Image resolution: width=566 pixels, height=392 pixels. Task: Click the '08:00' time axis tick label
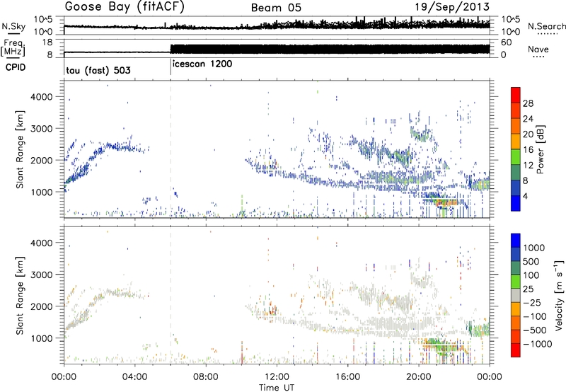coord(206,377)
